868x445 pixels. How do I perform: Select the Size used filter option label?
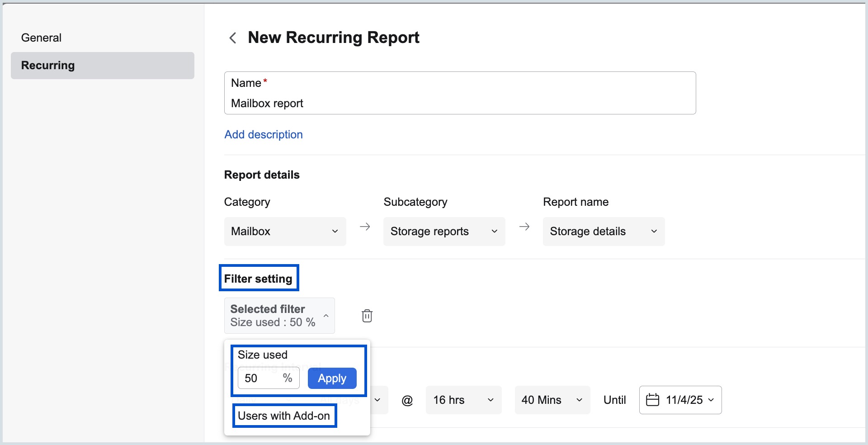263,355
